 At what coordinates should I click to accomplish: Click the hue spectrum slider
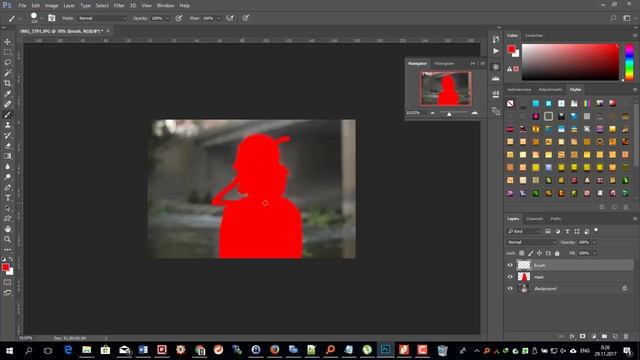coord(629,62)
